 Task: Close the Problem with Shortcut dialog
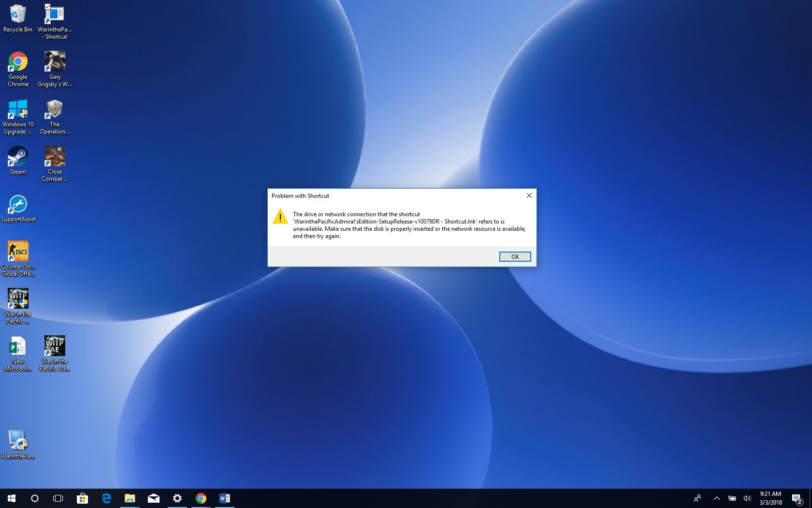(x=529, y=195)
